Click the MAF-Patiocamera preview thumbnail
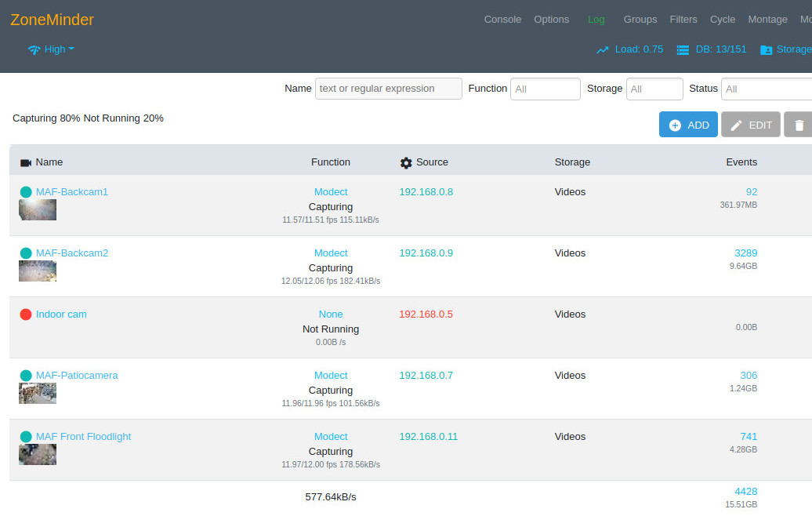The image size is (812, 527). (38, 394)
